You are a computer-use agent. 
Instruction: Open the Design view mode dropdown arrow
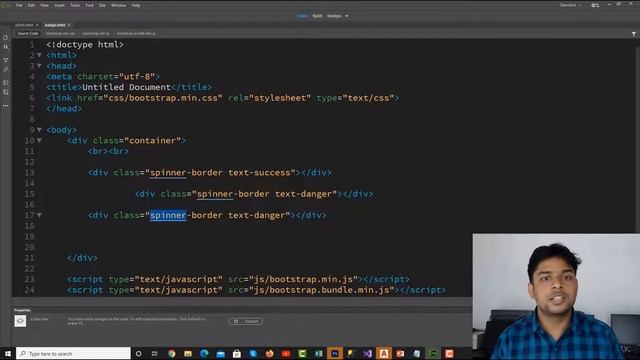pos(347,16)
